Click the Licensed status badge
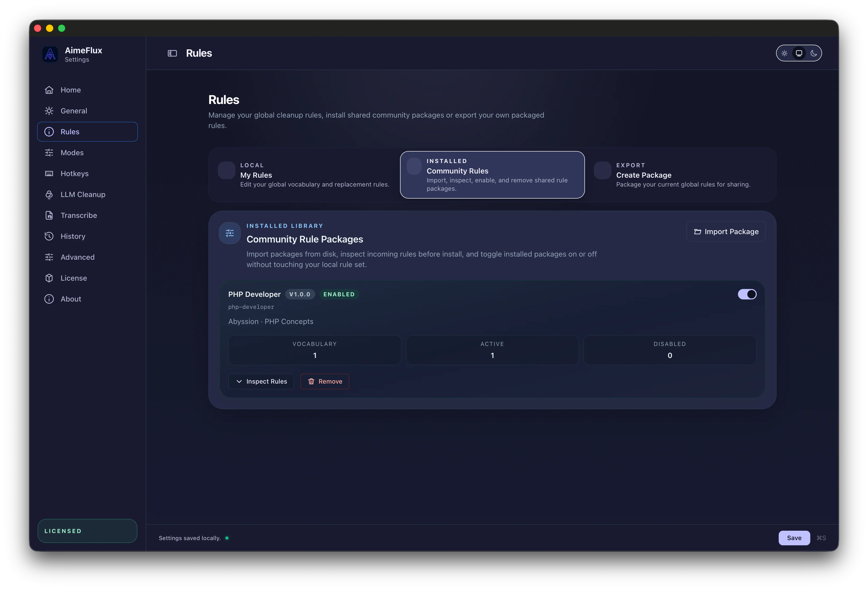868x590 pixels. [87, 531]
